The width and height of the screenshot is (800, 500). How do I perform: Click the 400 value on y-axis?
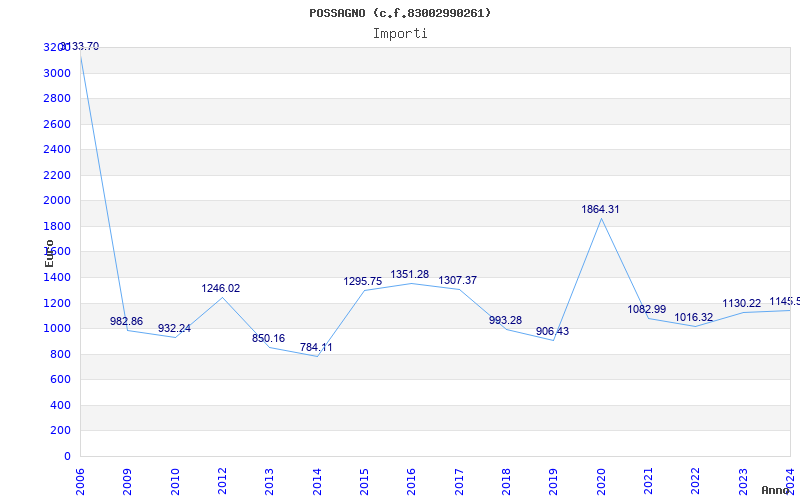[x=61, y=405]
